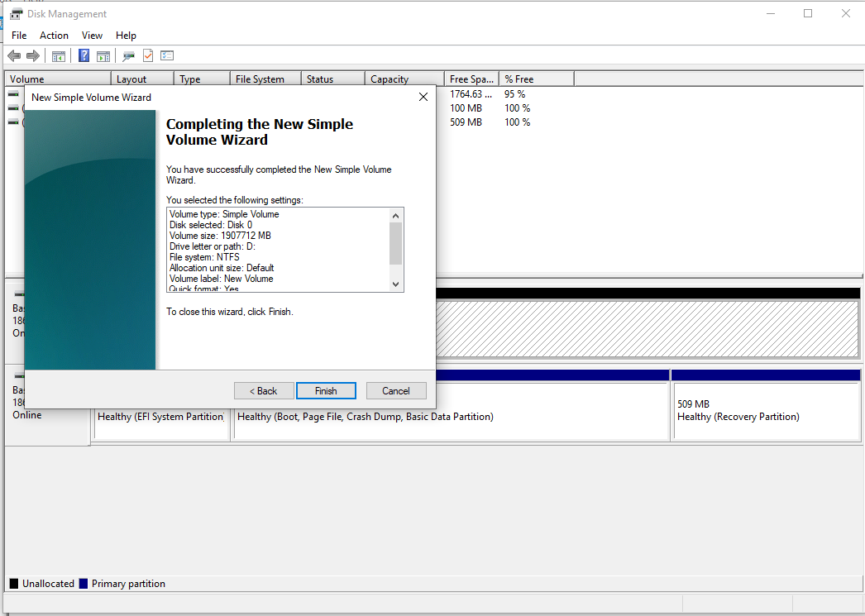865x616 pixels.
Task: Click the show action pane toolbar icon
Action: (x=103, y=55)
